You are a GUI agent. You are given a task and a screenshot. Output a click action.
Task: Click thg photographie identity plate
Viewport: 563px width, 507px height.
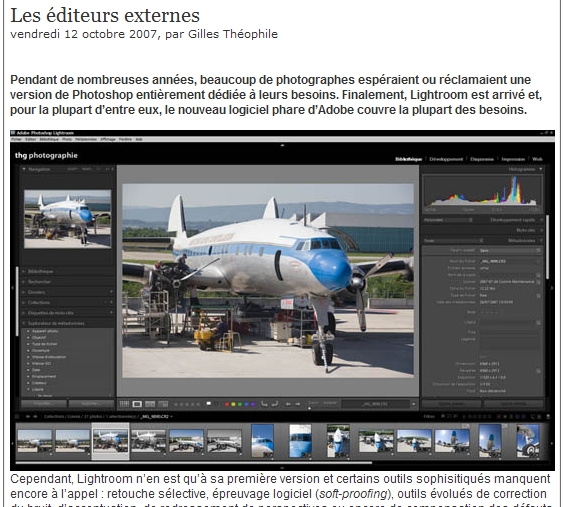pyautogui.click(x=46, y=155)
